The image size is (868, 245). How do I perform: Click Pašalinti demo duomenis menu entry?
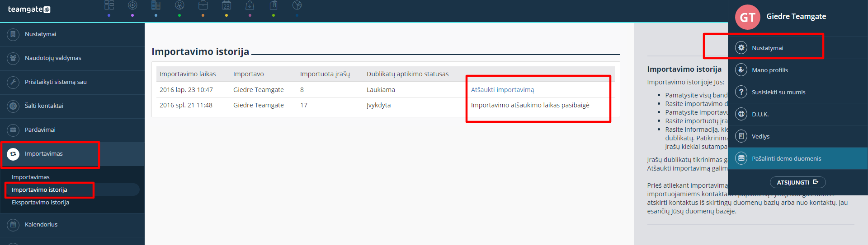click(798, 158)
